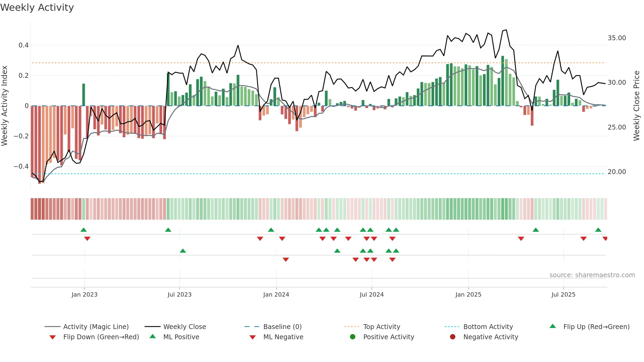Click the source: sharemaestro.com text
The width and height of the screenshot is (644, 362).
(x=592, y=275)
